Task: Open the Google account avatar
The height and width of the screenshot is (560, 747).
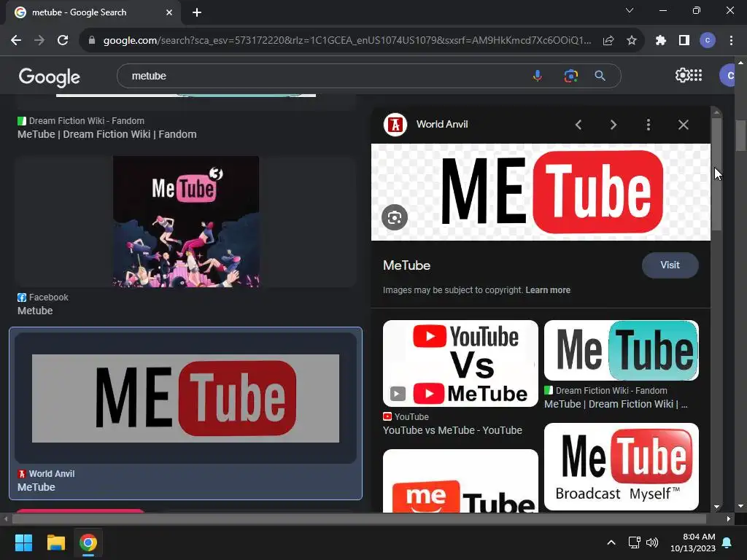Action: [x=728, y=75]
